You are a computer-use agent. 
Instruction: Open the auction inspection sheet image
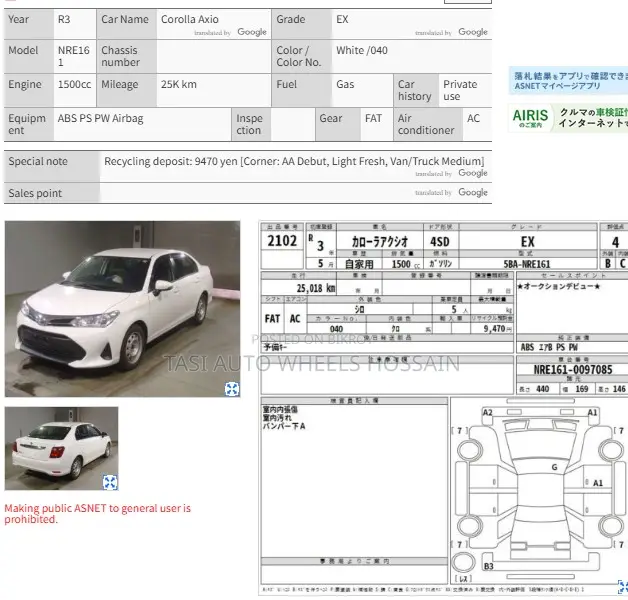click(x=443, y=408)
